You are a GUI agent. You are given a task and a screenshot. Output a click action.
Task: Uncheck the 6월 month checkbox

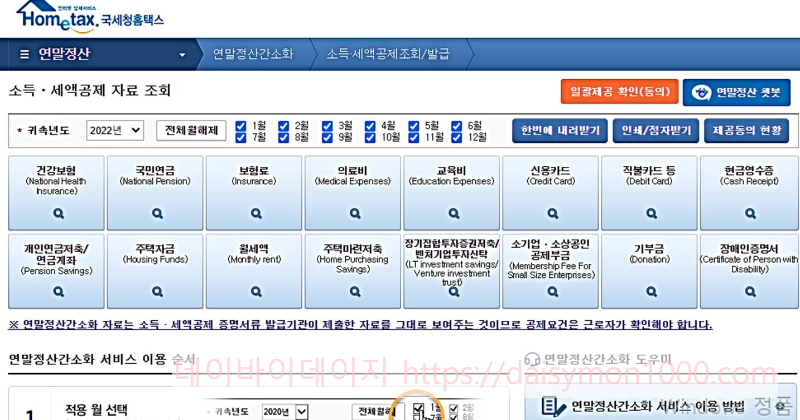(457, 126)
